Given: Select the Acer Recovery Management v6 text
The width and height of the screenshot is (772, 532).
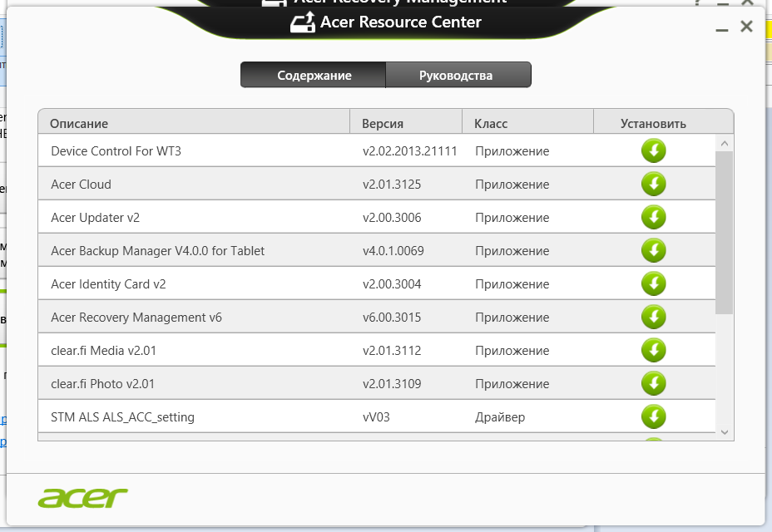Looking at the screenshot, I should coord(136,317).
